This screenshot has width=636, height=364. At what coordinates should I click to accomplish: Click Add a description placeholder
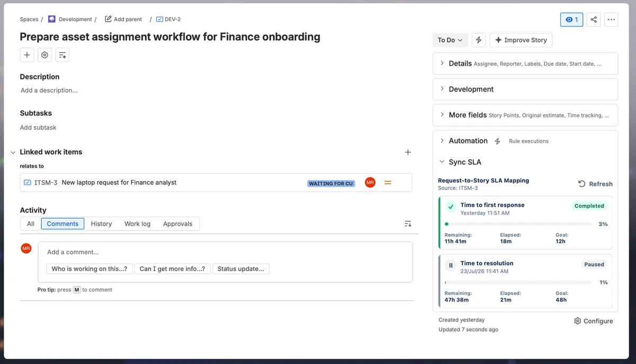pyautogui.click(x=49, y=90)
